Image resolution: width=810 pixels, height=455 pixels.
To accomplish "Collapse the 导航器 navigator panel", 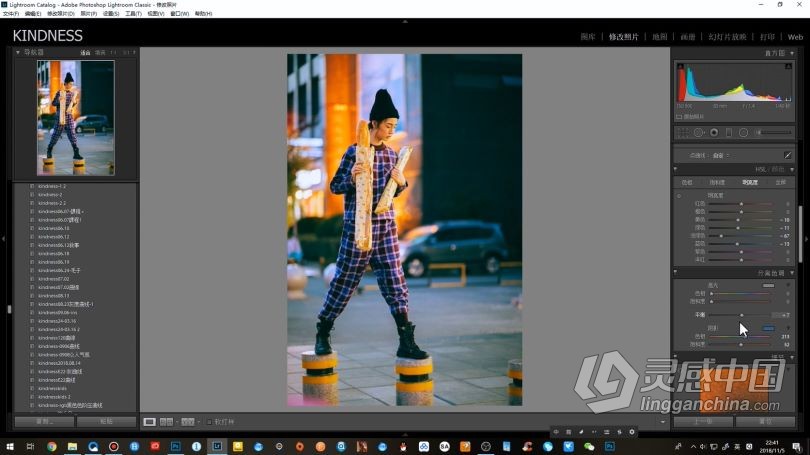I will pyautogui.click(x=19, y=52).
